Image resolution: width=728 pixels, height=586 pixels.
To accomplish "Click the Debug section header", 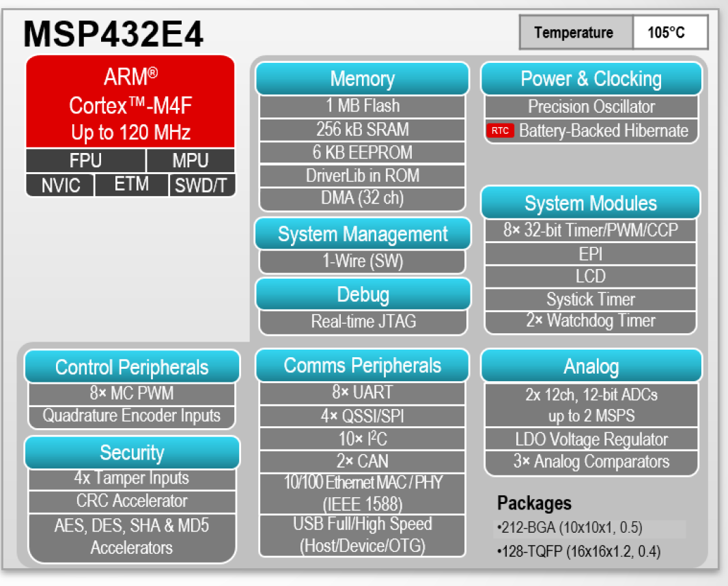I will point(363,294).
